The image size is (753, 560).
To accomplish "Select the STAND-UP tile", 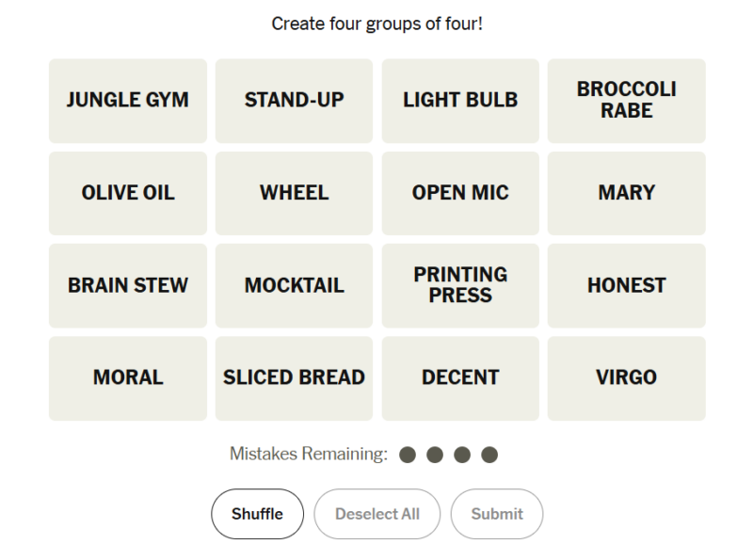I will [x=294, y=101].
